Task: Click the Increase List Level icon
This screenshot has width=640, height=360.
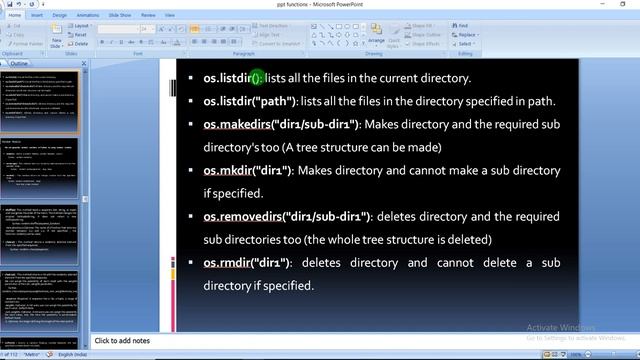Action: (x=232, y=29)
